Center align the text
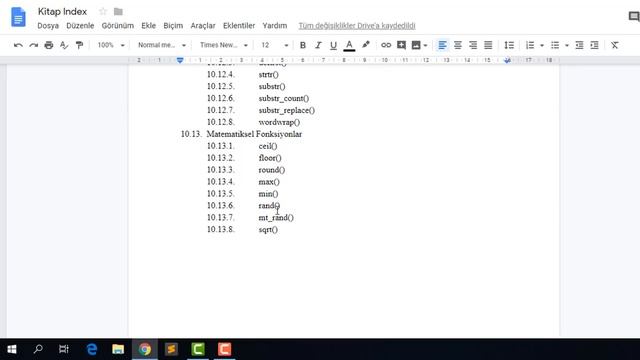The image size is (640, 360). pyautogui.click(x=458, y=45)
